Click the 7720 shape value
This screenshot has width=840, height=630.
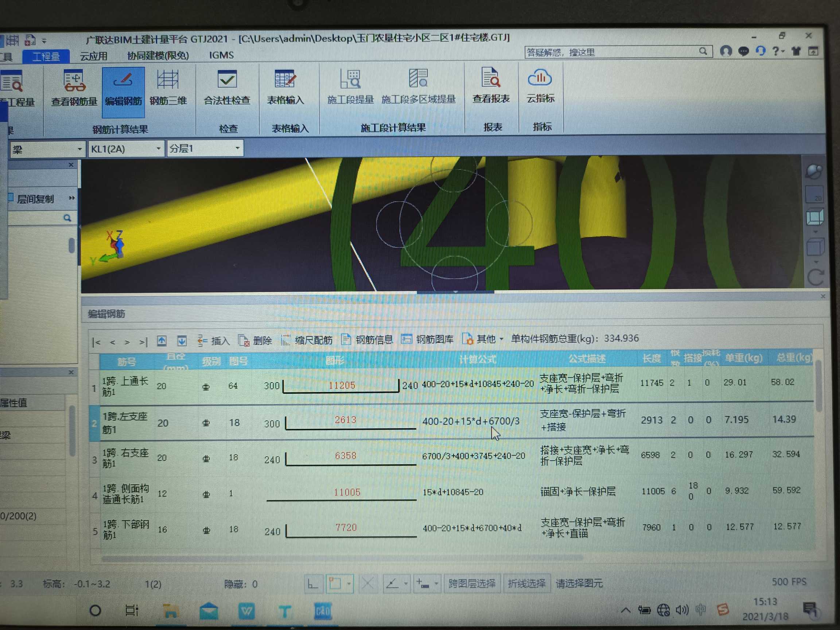point(346,528)
